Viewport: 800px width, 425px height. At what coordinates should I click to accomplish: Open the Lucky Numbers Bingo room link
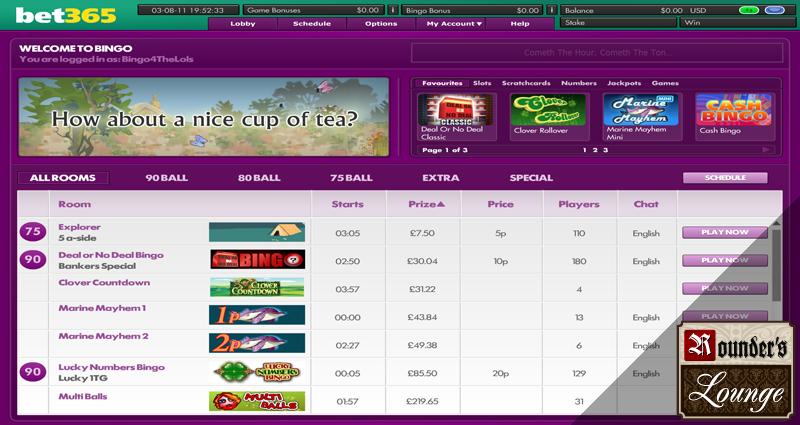pos(111,367)
